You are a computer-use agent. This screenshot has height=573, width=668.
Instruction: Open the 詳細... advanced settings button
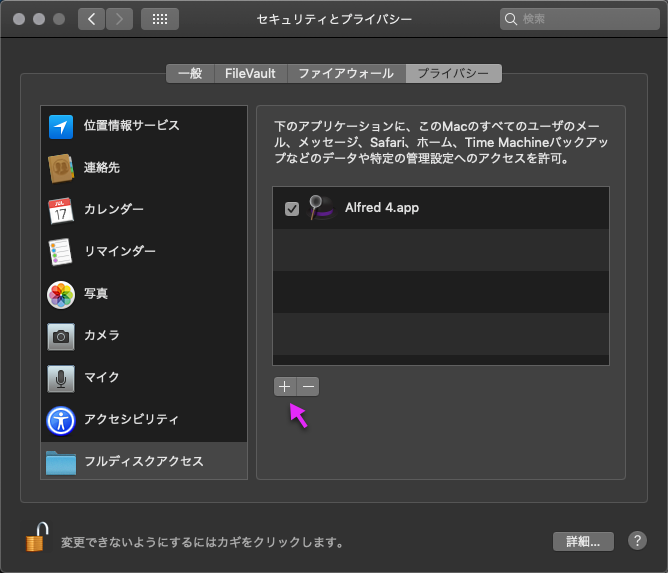click(x=583, y=541)
